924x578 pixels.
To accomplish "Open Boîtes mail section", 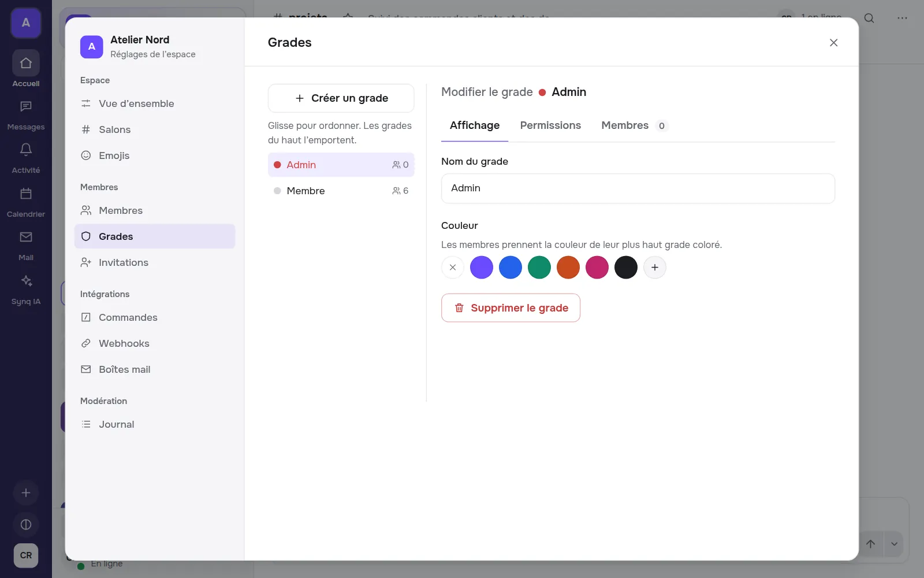I will 155,369.
